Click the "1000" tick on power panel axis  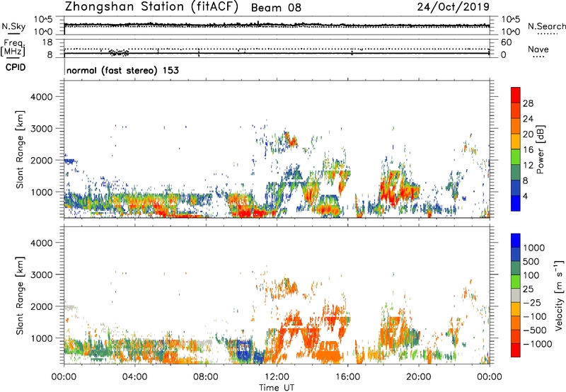41,192
